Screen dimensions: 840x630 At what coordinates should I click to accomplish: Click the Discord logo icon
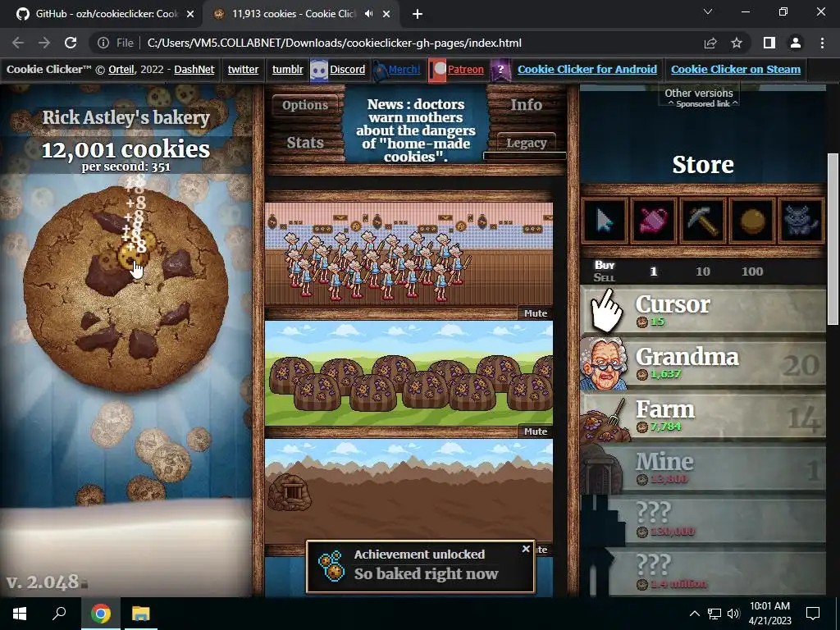[319, 71]
